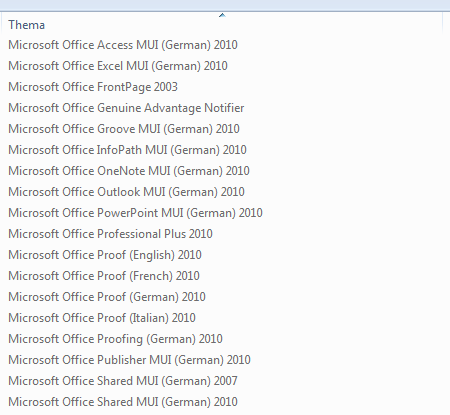The height and width of the screenshot is (415, 450).
Task: Select Microsoft Office Publisher MUI (German) 2010
Action: [129, 360]
